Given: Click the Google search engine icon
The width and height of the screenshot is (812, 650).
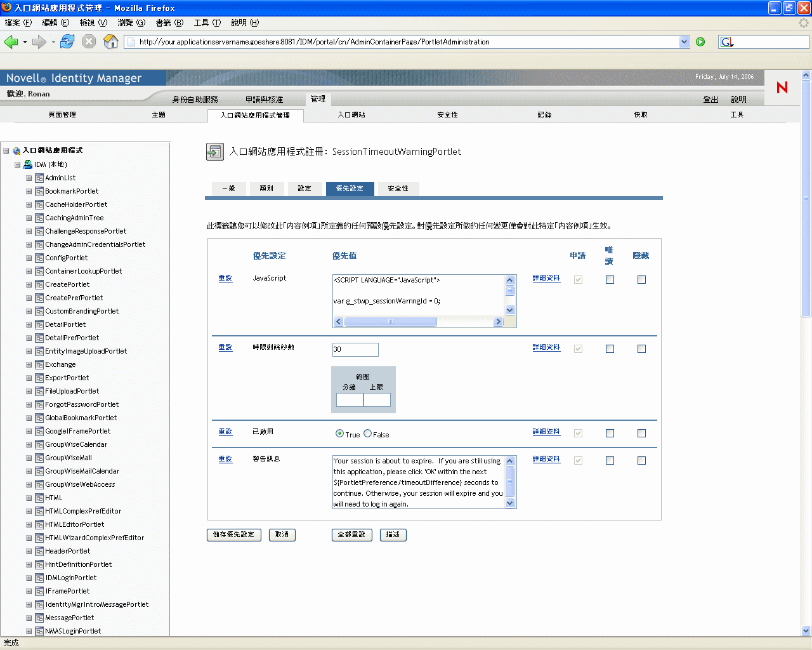Looking at the screenshot, I should (726, 42).
